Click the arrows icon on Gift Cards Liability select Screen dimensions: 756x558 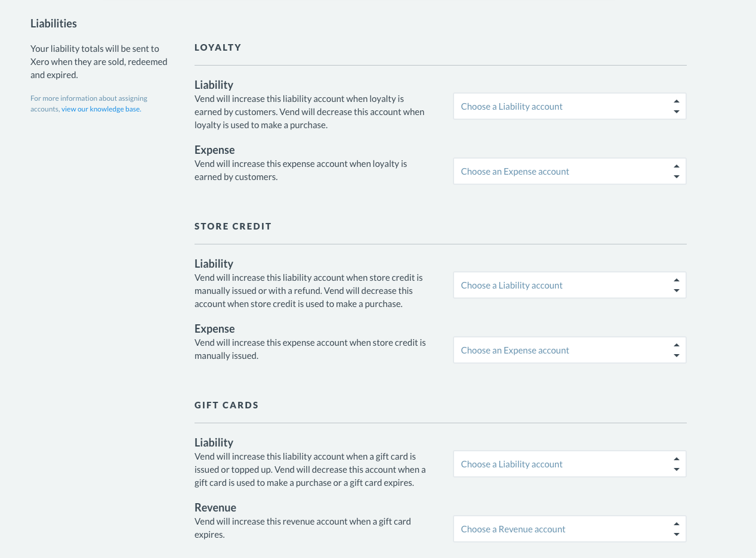coord(676,464)
